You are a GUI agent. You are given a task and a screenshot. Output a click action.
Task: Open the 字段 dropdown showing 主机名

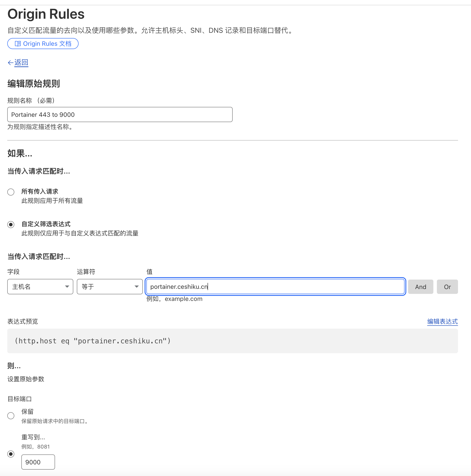click(40, 287)
